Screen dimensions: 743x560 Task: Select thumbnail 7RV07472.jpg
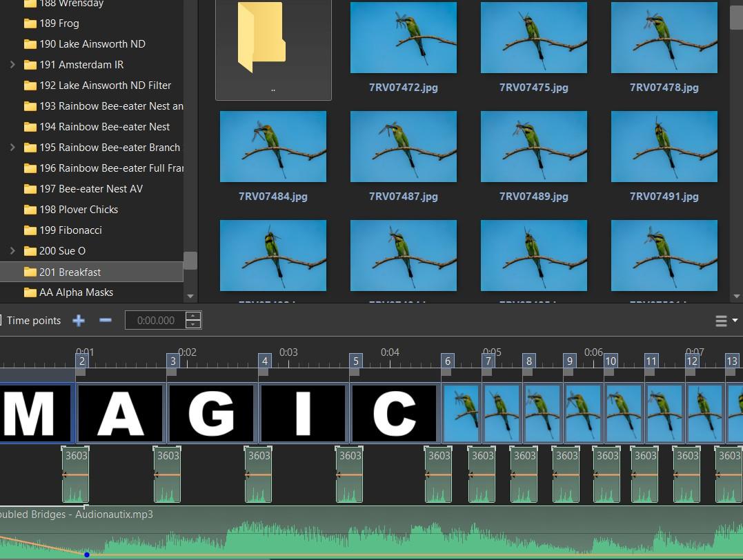(404, 38)
